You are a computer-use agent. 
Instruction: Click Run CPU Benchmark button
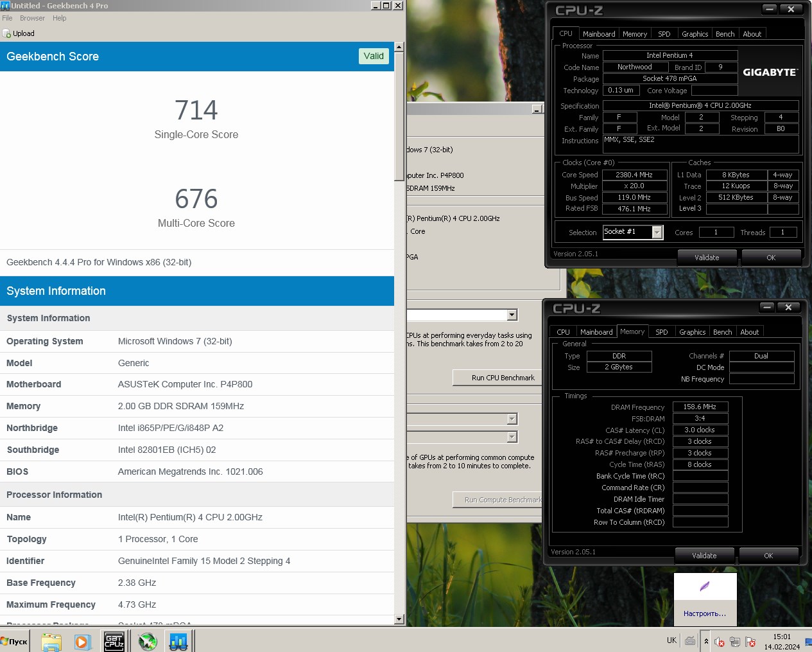click(497, 378)
